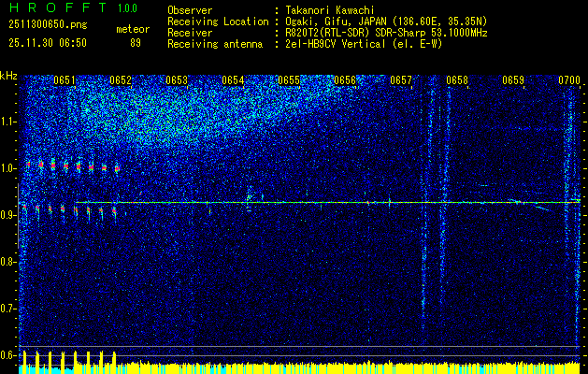Click the 0.7 frequency axis label

8,309
